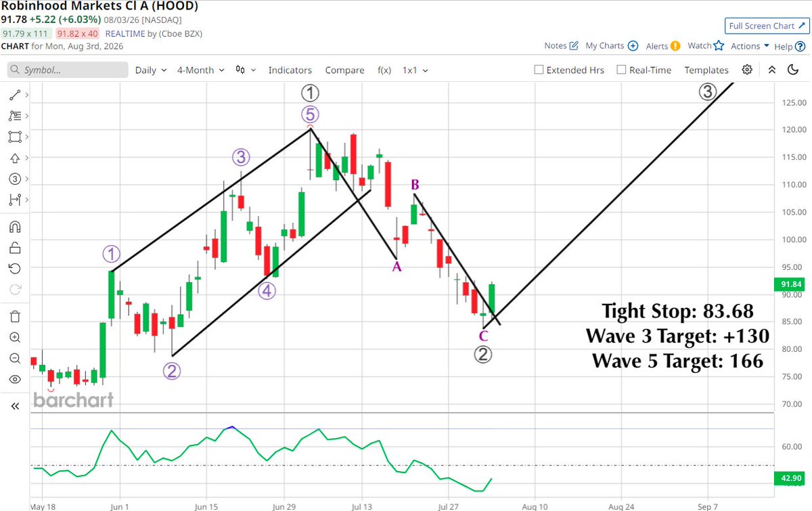
Task: Enable the Real-Time checkbox
Action: 621,70
